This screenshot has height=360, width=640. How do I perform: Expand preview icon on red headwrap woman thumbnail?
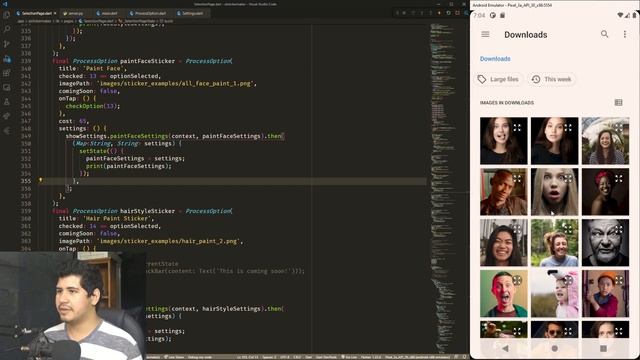coord(618,178)
